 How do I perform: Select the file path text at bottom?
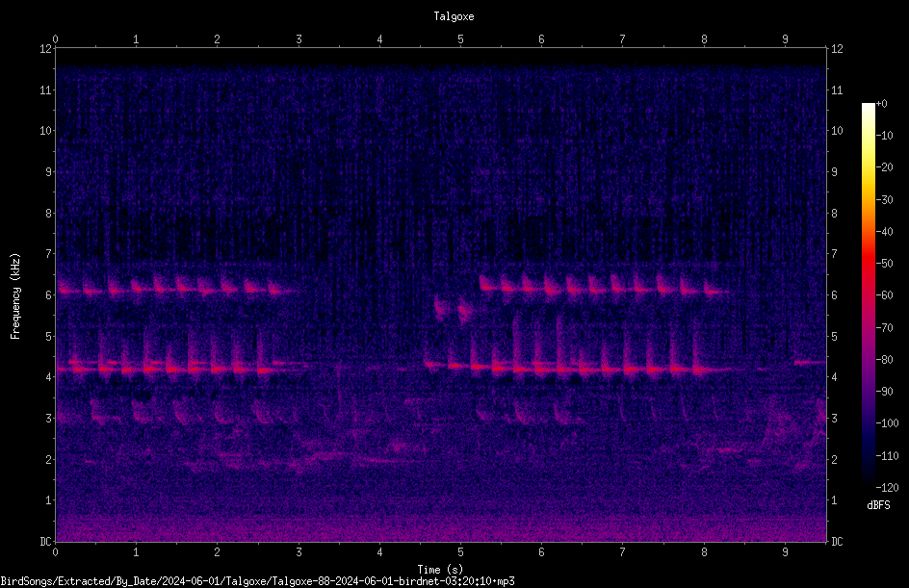coord(257,581)
